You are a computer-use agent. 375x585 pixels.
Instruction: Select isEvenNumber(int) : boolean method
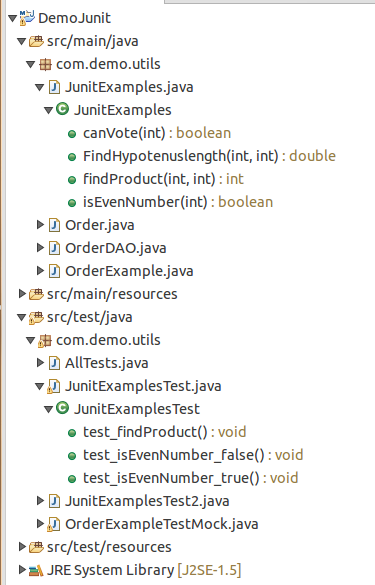click(x=178, y=202)
